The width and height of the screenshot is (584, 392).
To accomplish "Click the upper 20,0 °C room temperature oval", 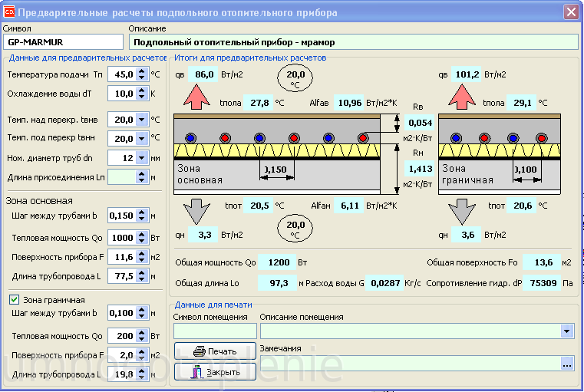I will tap(295, 78).
